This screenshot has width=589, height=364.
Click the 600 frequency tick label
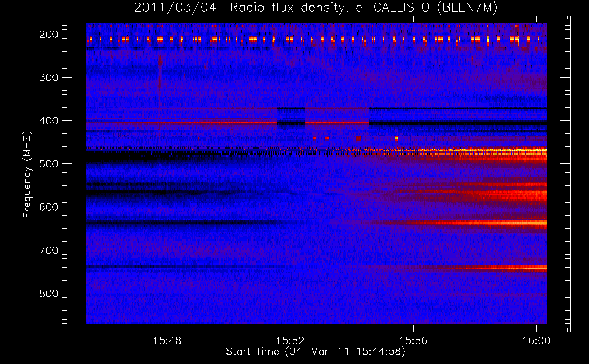(49, 207)
